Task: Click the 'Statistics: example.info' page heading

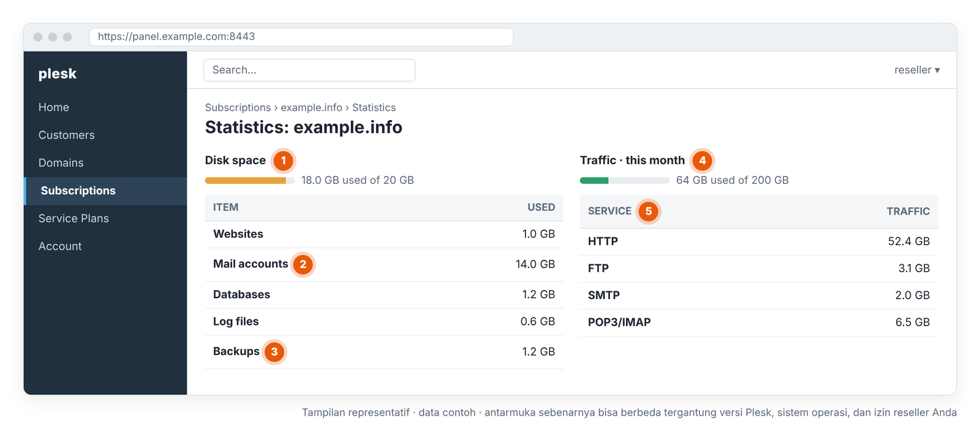Action: click(x=304, y=127)
